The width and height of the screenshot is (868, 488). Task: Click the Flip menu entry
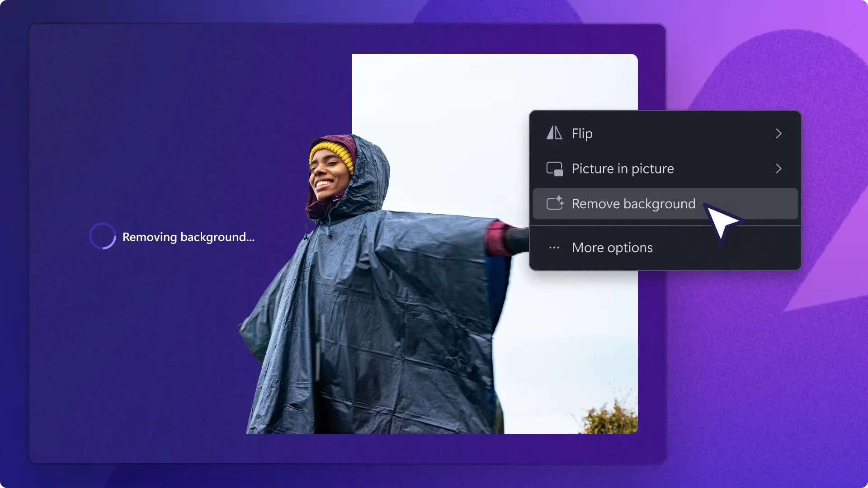click(582, 133)
